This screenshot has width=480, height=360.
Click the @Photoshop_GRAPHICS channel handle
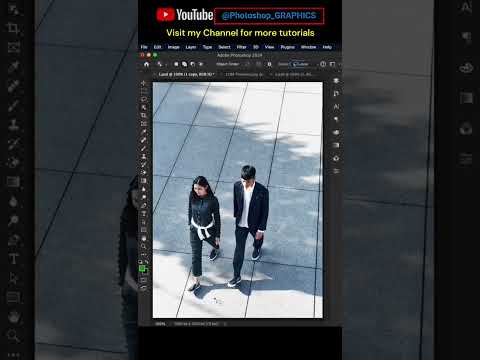[269, 16]
